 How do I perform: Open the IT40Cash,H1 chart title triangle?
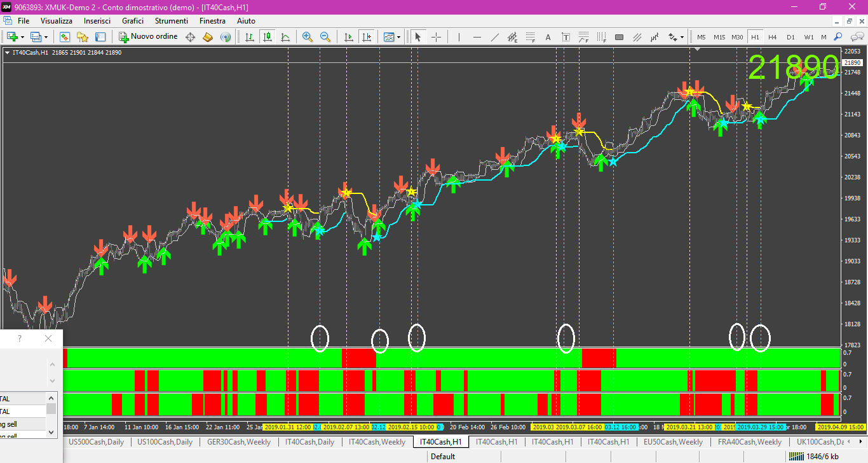click(x=7, y=53)
